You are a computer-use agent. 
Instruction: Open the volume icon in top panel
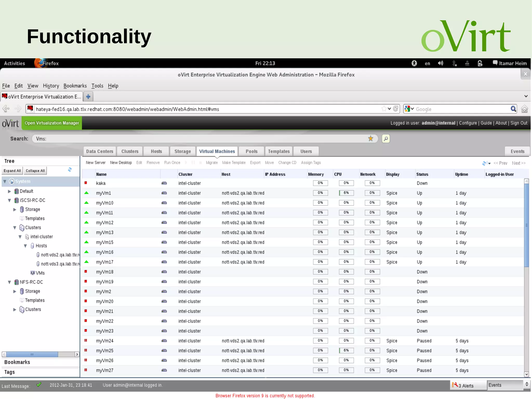click(x=441, y=63)
